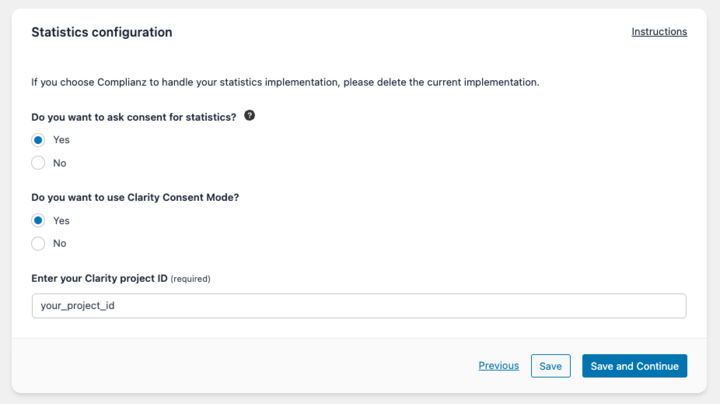Screen dimensions: 720x404
Task: Select Yes radio for statistics consent
Action: pyautogui.click(x=38, y=140)
